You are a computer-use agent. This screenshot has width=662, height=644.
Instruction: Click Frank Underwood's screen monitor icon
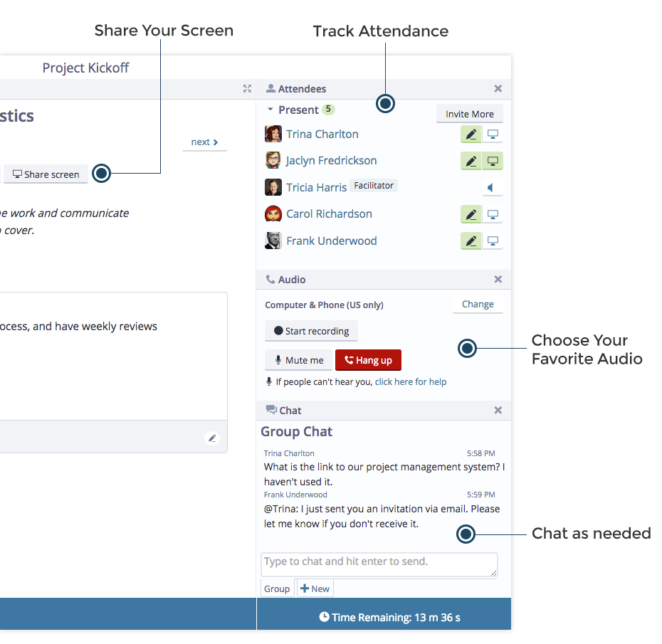coord(493,241)
